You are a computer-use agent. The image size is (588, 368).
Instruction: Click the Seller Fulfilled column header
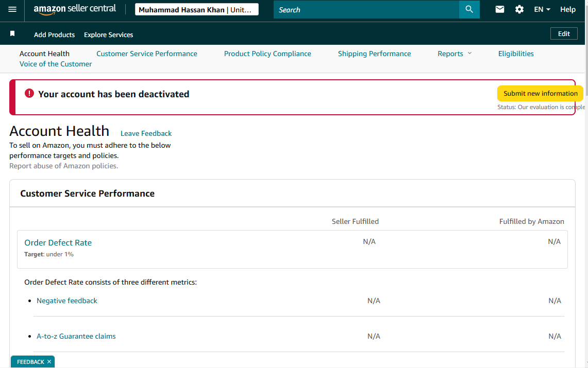[355, 221]
